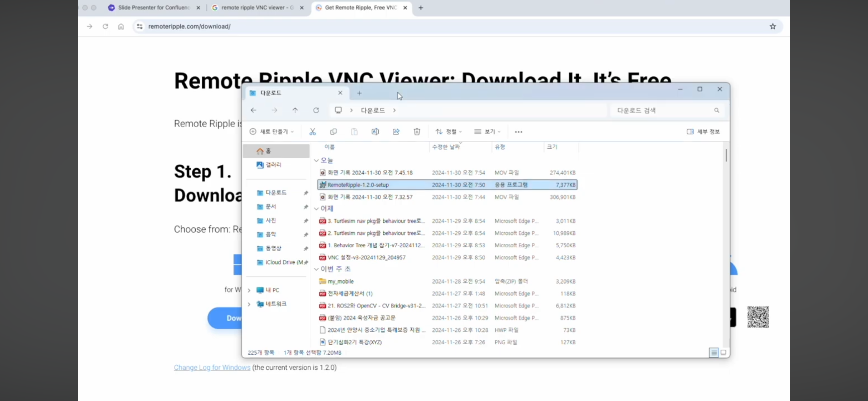
Task: Close the 다운로드 Explorer tab
Action: pos(340,93)
